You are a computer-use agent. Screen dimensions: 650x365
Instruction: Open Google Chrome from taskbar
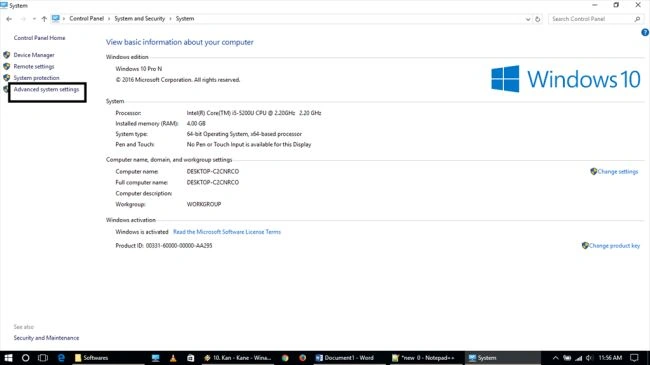pyautogui.click(x=285, y=358)
